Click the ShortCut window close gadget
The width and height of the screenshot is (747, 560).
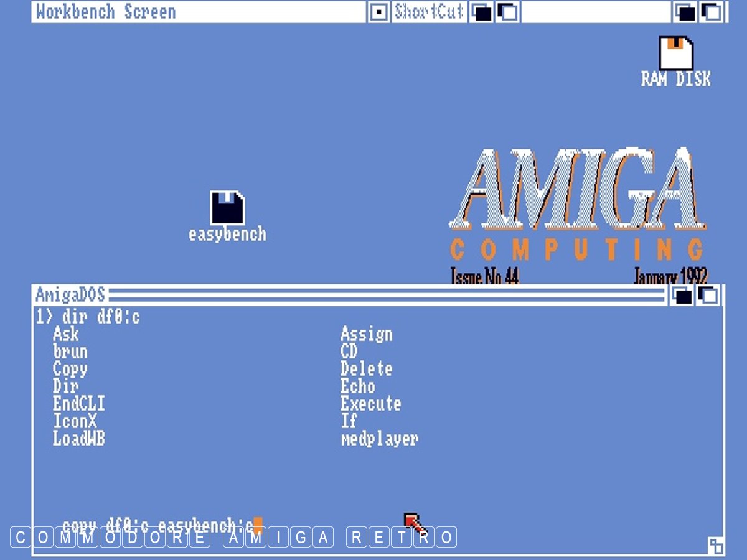378,12
